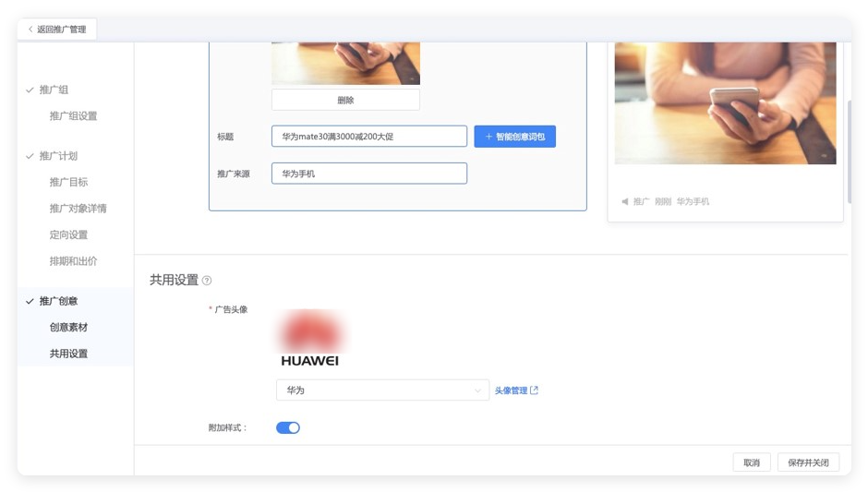
Task: Click the checkmark icon next to 推广计划
Action: (x=30, y=156)
